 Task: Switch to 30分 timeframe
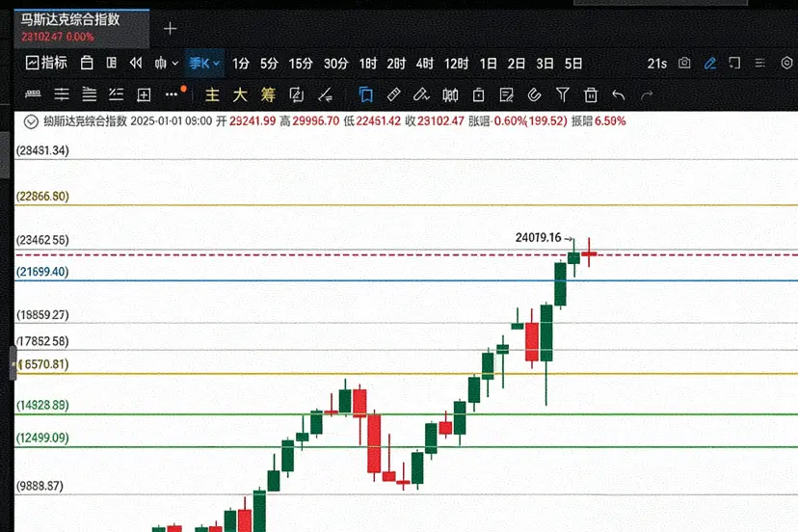coord(336,64)
